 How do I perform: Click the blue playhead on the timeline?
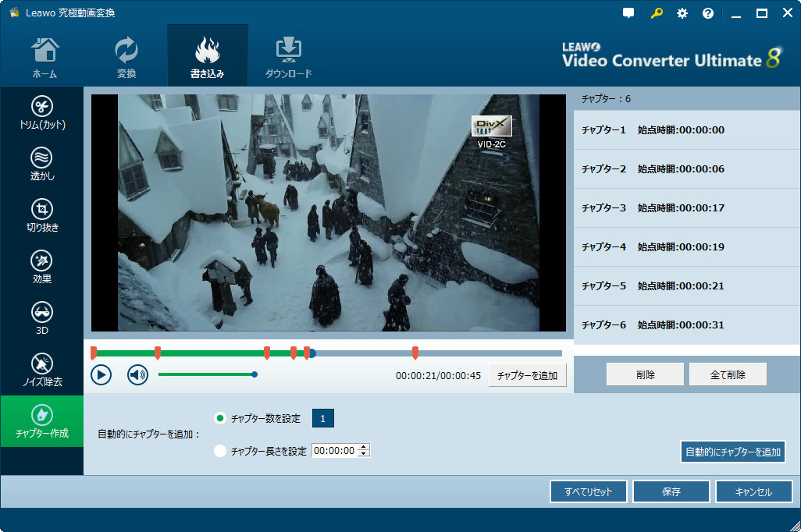pyautogui.click(x=312, y=353)
